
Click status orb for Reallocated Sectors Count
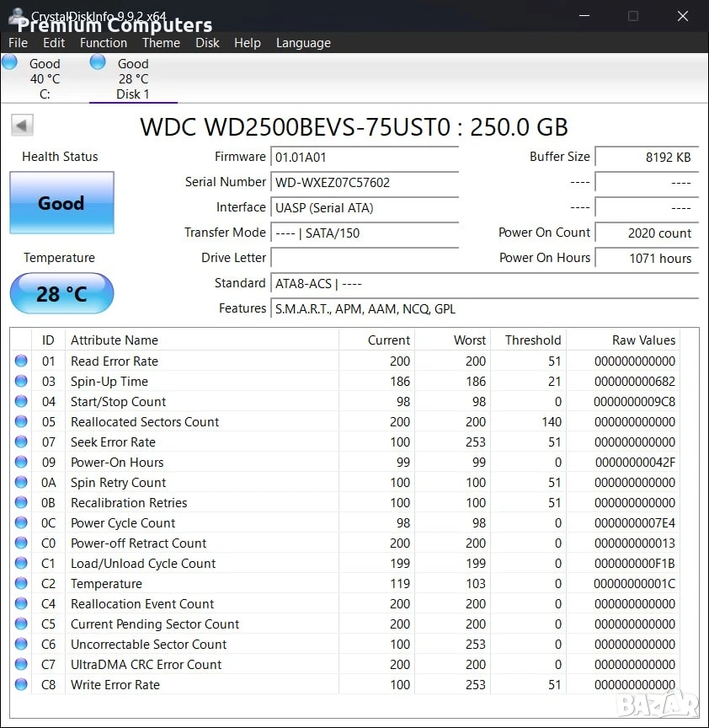tap(21, 421)
